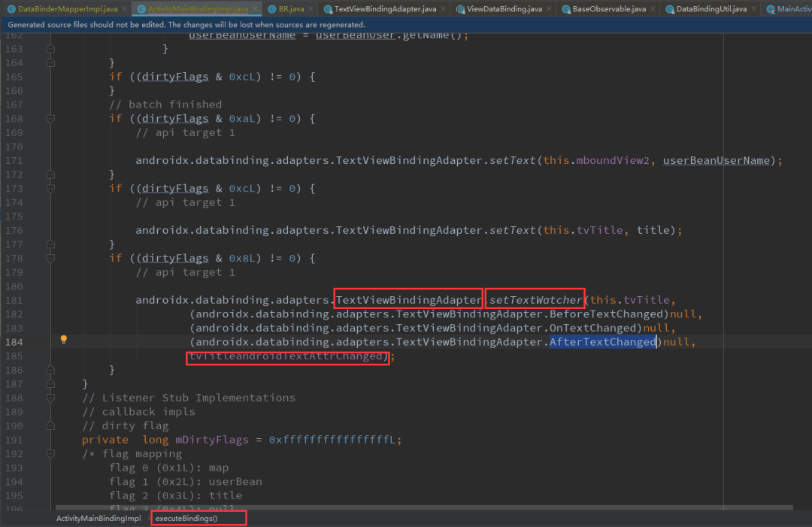Fold the if block starting at line 178
The height and width of the screenshot is (527, 812).
pyautogui.click(x=51, y=259)
